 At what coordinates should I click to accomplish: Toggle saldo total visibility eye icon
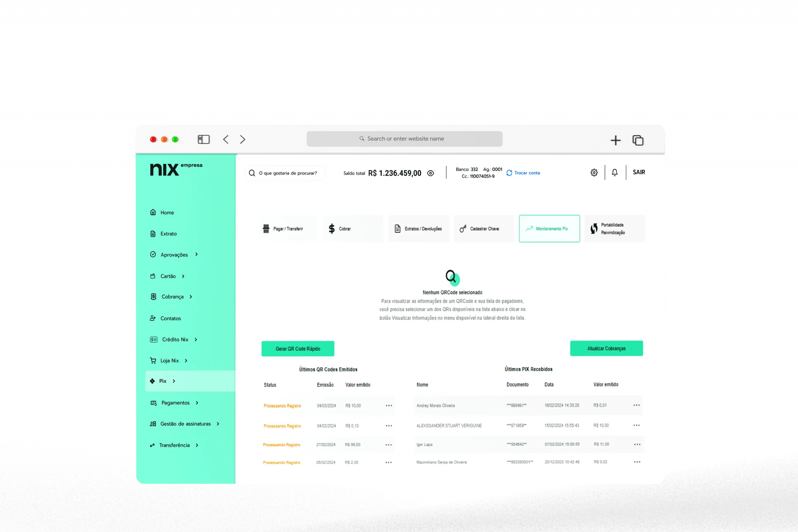point(431,173)
